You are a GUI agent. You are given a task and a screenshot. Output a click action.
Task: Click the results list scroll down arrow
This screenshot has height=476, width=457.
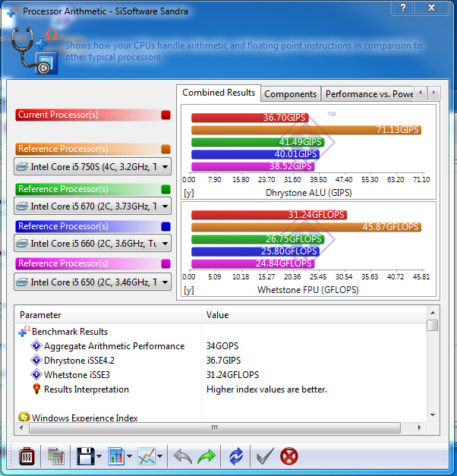433,415
